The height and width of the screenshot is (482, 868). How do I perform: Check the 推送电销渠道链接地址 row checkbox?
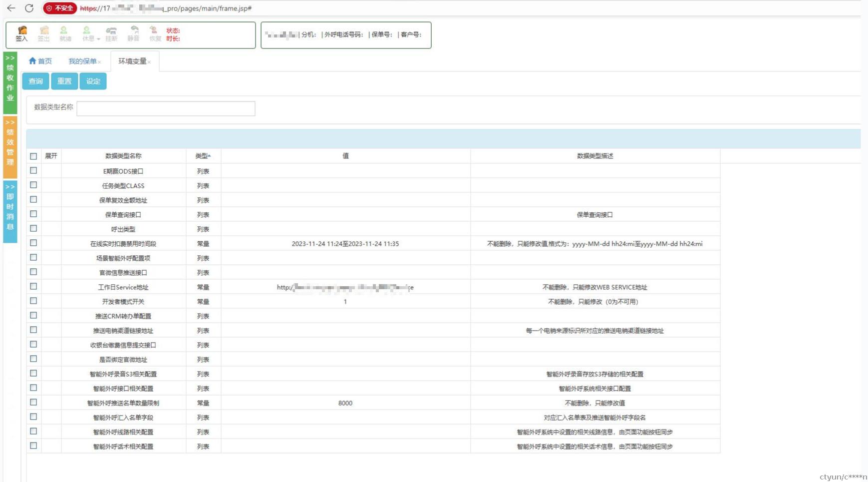click(x=33, y=330)
